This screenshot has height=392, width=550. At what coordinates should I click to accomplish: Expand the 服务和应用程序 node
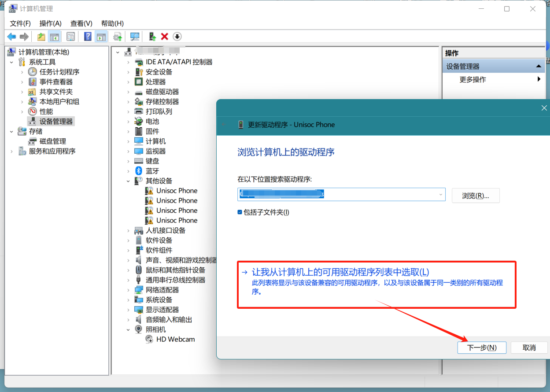click(12, 151)
